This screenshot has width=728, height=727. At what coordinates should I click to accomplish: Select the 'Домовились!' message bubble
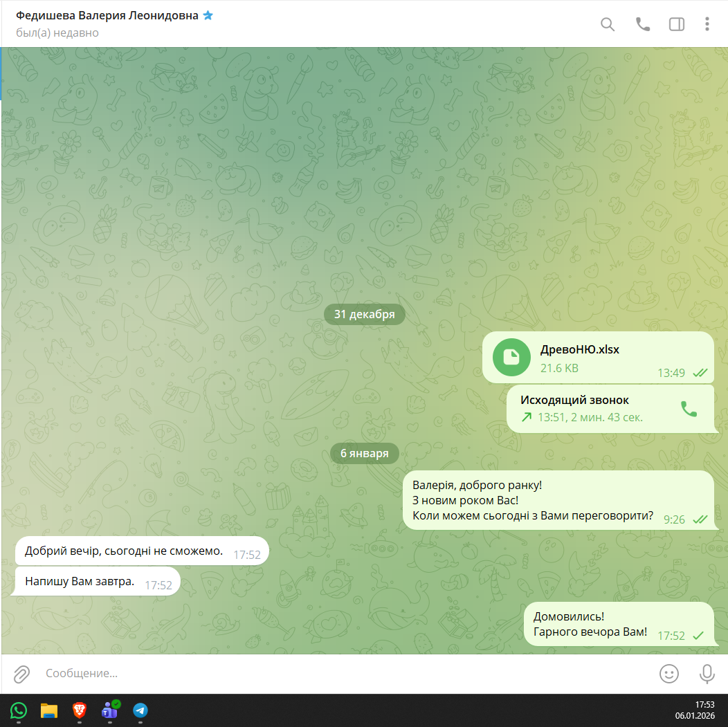(x=619, y=624)
